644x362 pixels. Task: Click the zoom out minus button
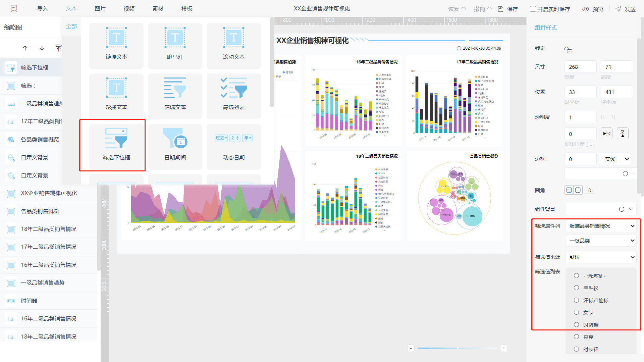411,348
